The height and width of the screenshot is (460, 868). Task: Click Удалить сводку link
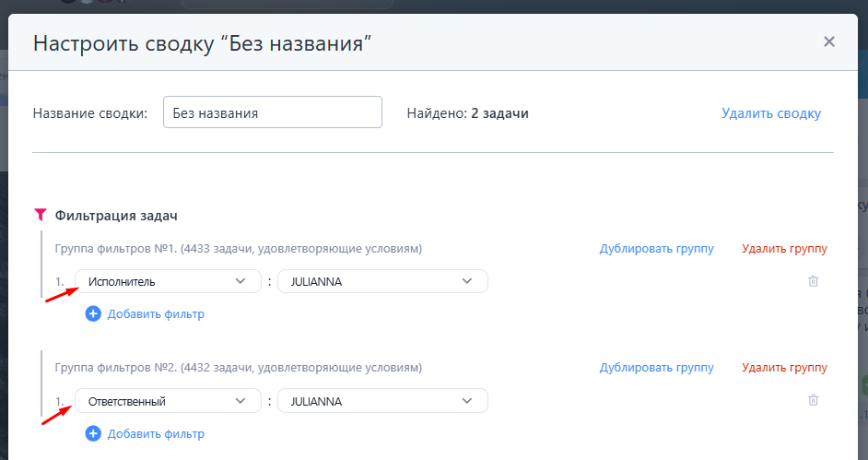pyautogui.click(x=771, y=113)
